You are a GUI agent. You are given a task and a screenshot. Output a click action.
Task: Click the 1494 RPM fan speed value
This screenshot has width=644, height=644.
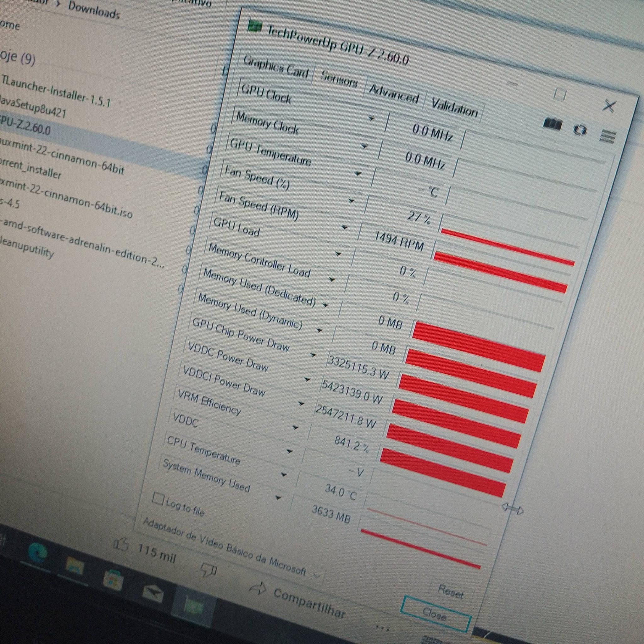point(399,241)
